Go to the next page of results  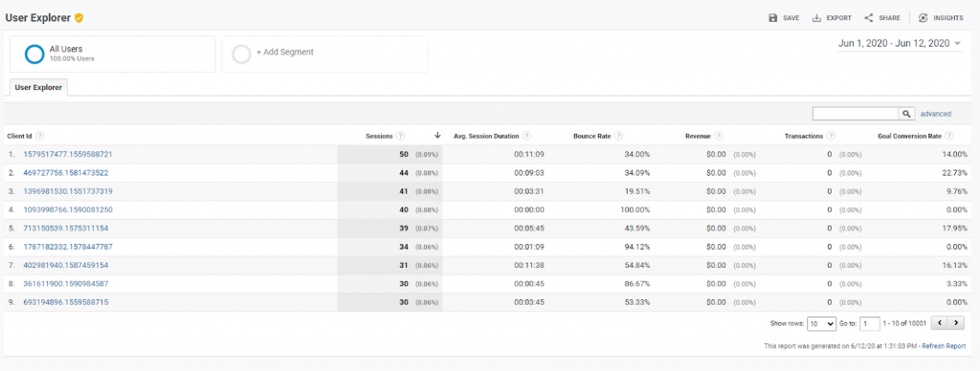coord(956,323)
